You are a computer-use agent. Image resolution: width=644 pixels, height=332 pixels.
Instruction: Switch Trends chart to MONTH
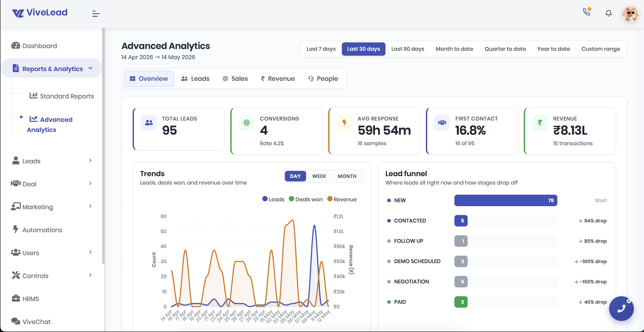(347, 176)
